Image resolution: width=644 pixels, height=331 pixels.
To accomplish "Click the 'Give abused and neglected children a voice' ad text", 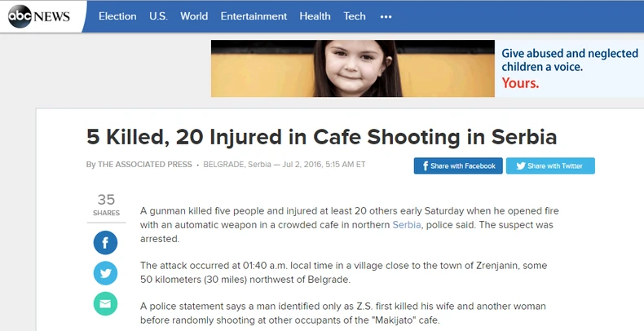I will click(570, 60).
